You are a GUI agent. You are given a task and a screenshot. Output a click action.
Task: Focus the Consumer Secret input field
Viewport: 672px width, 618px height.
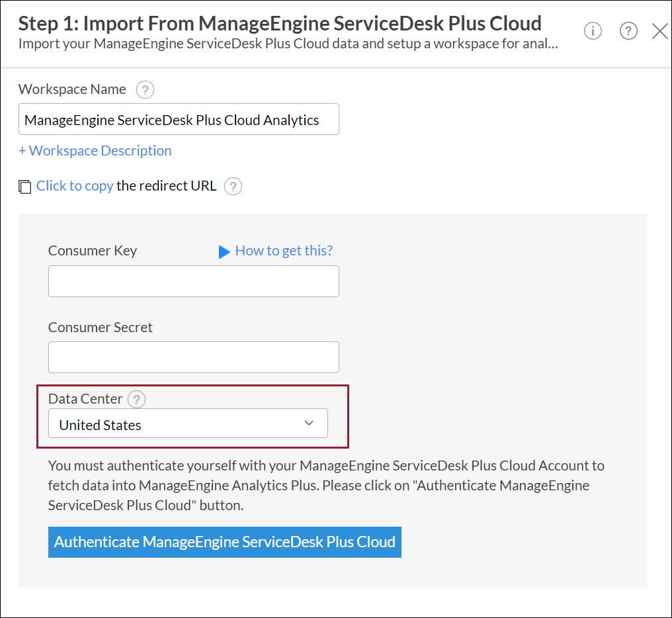[x=194, y=357]
